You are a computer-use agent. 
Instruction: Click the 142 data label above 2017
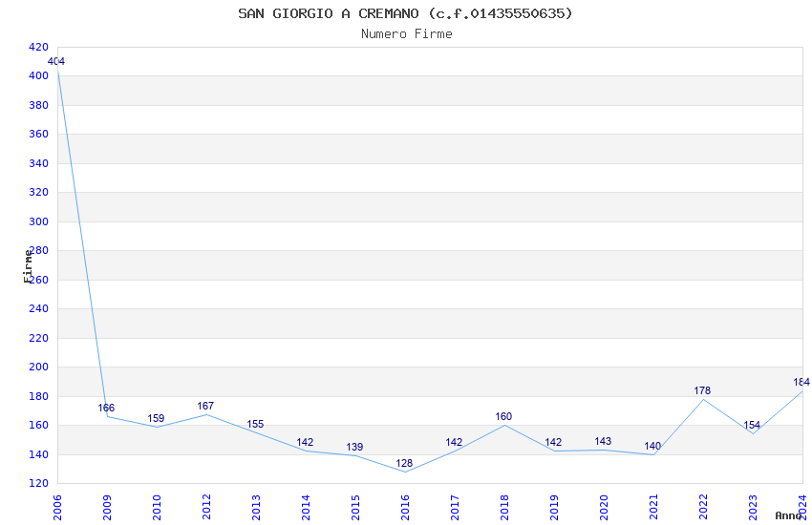(454, 442)
